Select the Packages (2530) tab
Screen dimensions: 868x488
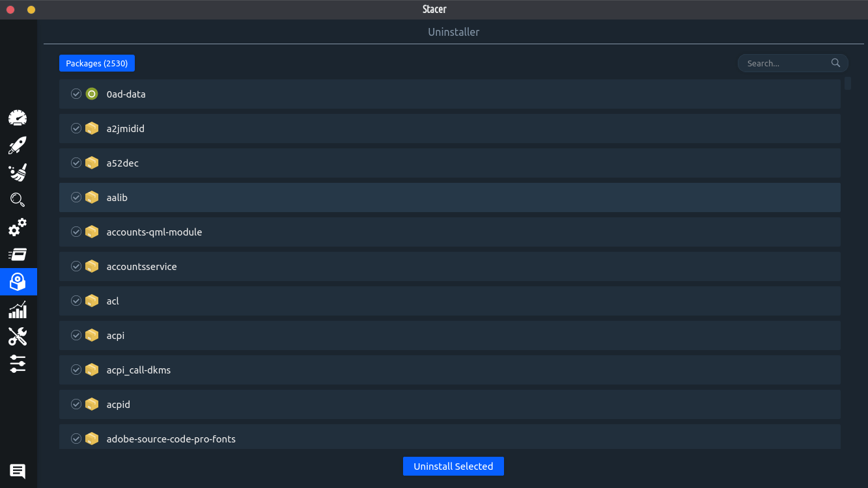click(97, 63)
